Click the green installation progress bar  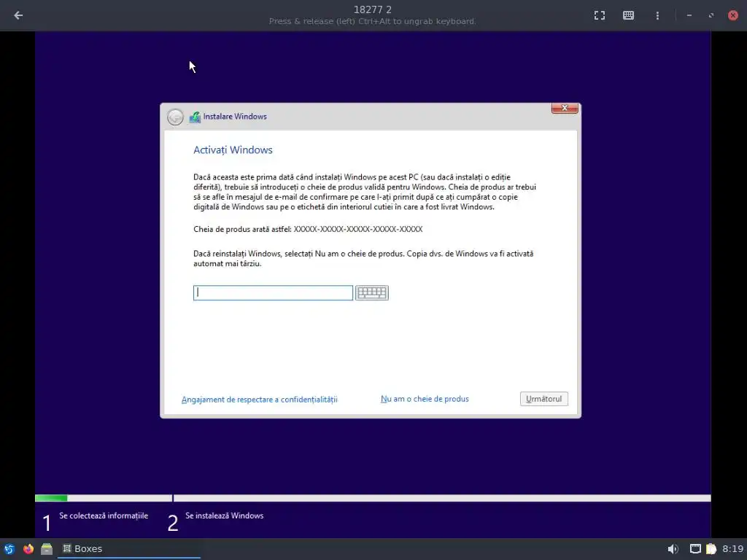(x=51, y=498)
